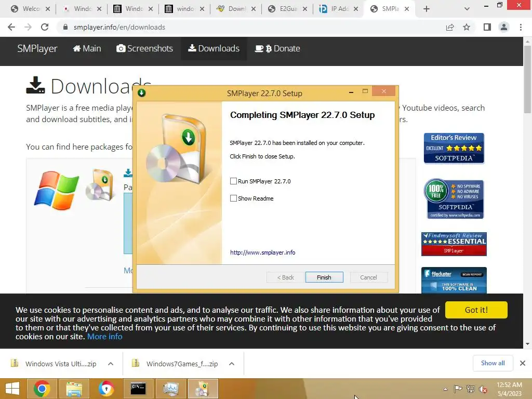Close the E2Gua tab
532x399 pixels.
304,9
